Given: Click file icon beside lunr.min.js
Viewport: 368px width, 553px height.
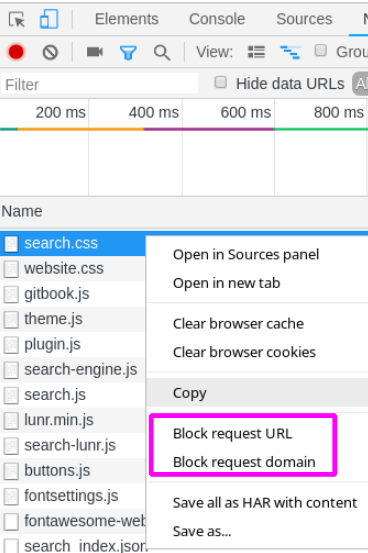Looking at the screenshot, I should pos(11,421).
